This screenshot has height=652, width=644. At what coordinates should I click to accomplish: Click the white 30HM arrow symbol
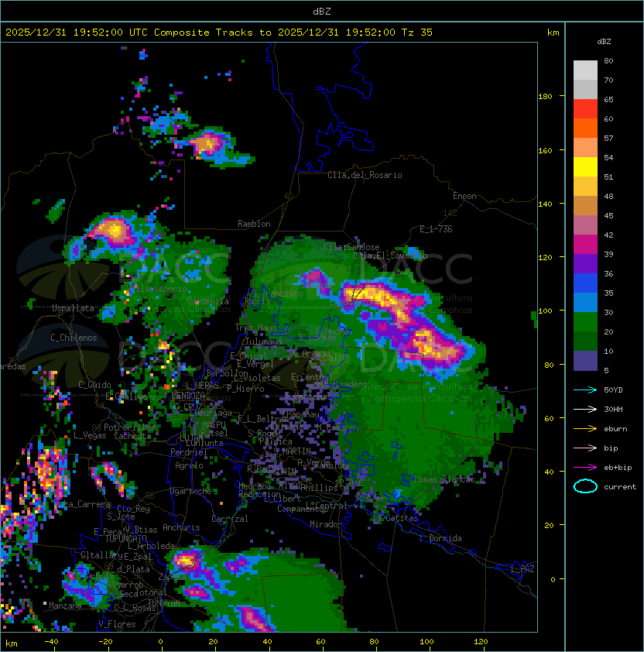585,410
